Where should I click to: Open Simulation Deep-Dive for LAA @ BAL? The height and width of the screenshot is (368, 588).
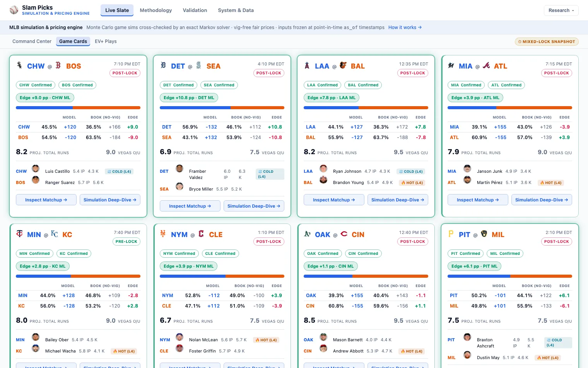(x=398, y=200)
